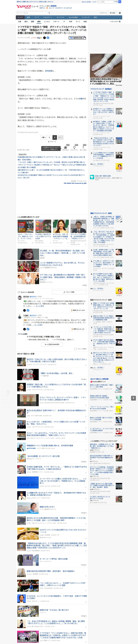
Task: Open settings with the gear icon
Action: (120, 13)
